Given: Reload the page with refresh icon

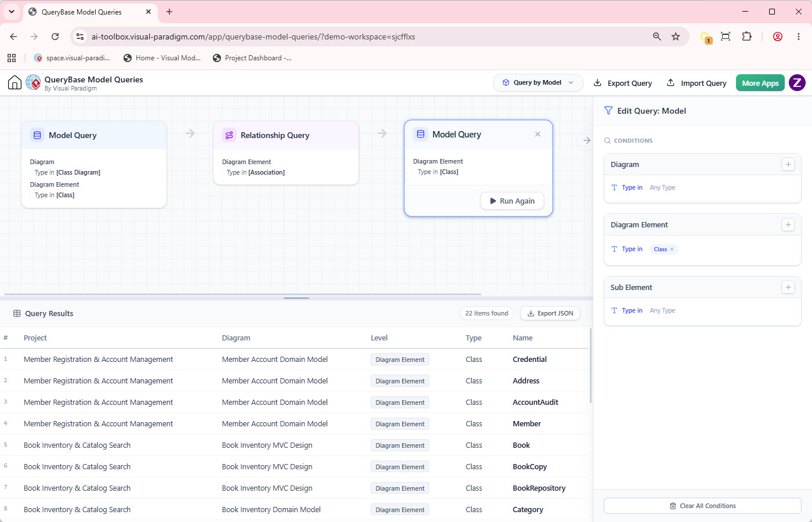Looking at the screenshot, I should click(55, 37).
